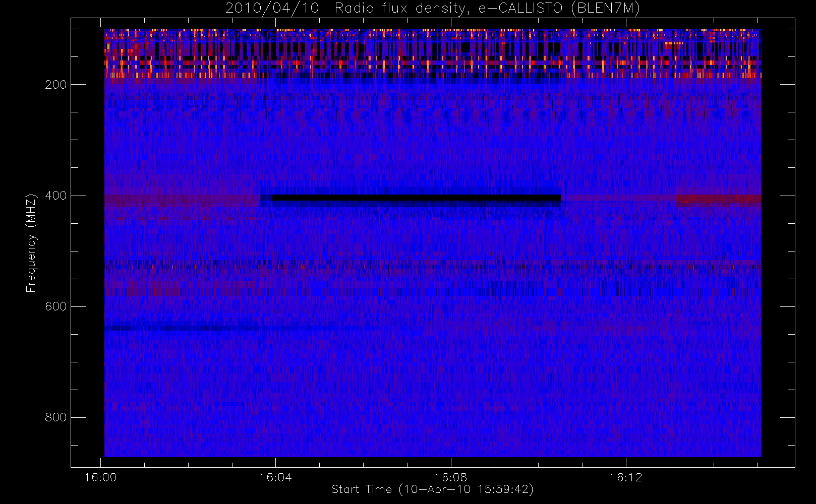Select the 600 frequency tick label
Screen dimensions: 816x504
click(x=55, y=306)
